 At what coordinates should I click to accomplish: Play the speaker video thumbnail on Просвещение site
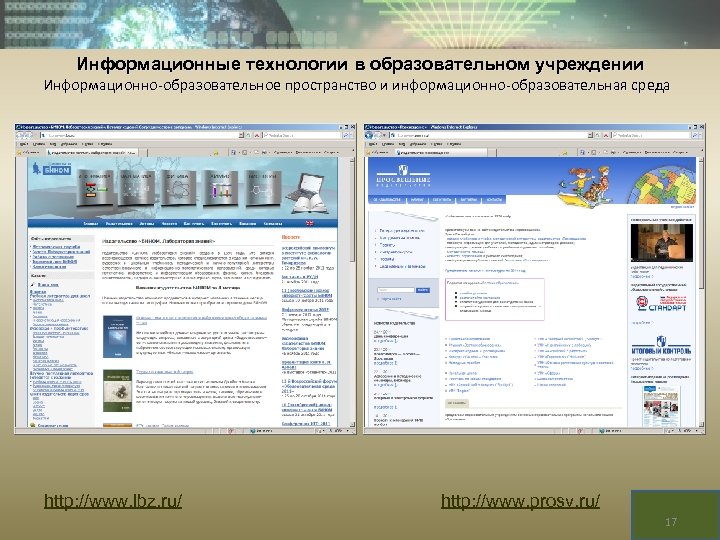(662, 243)
